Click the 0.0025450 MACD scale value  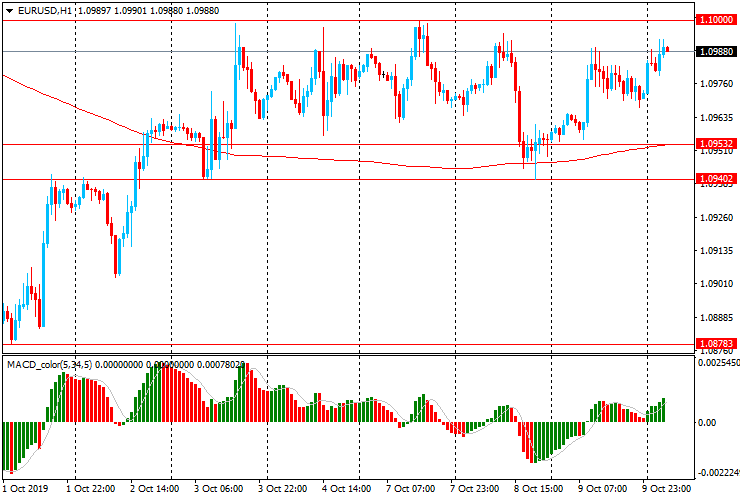click(x=718, y=364)
